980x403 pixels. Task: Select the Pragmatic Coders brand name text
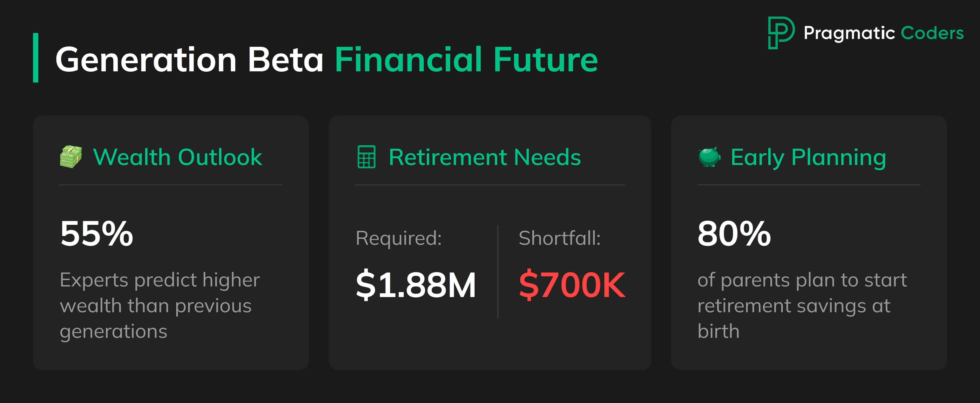tap(883, 33)
